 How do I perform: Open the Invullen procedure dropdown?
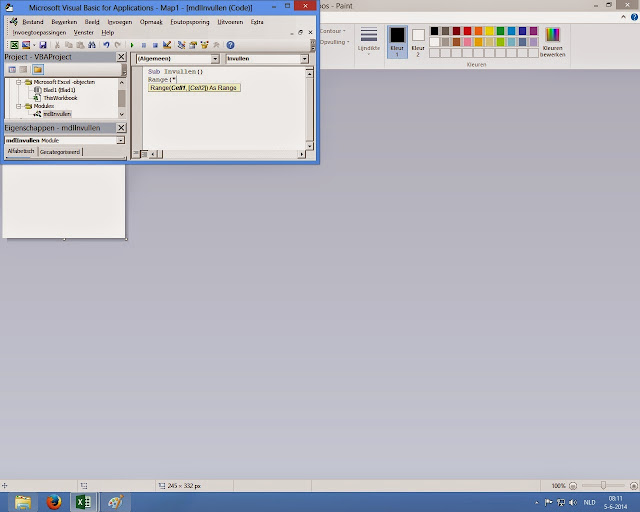(304, 59)
